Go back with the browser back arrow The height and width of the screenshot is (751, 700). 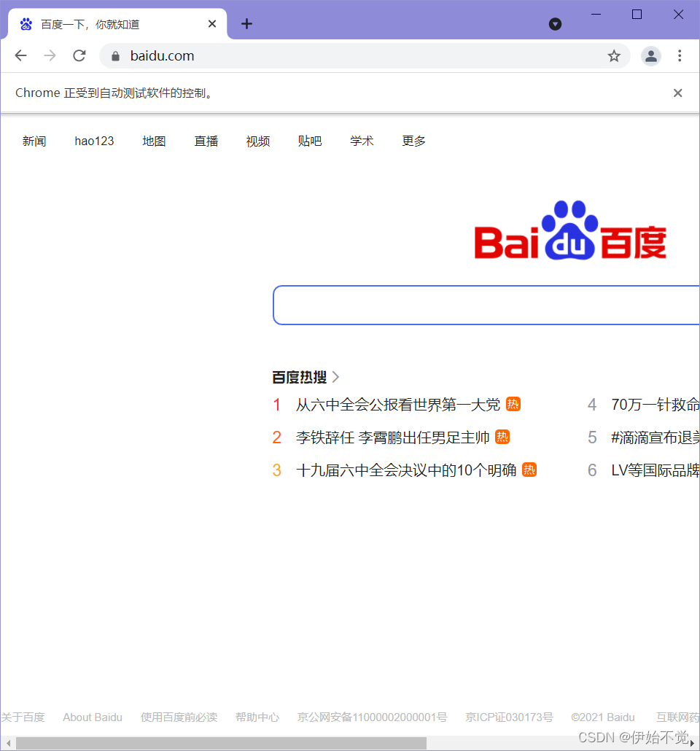(x=20, y=55)
